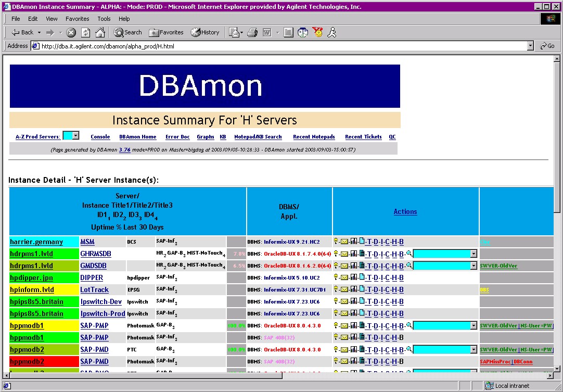Open the LotTrack instance link
This screenshot has width=563, height=392.
pyautogui.click(x=94, y=289)
